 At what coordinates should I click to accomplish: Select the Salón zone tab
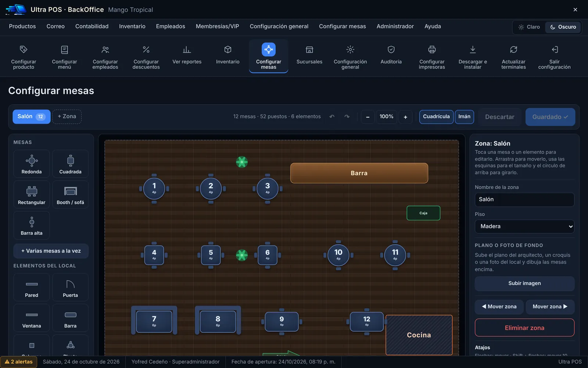coord(32,117)
